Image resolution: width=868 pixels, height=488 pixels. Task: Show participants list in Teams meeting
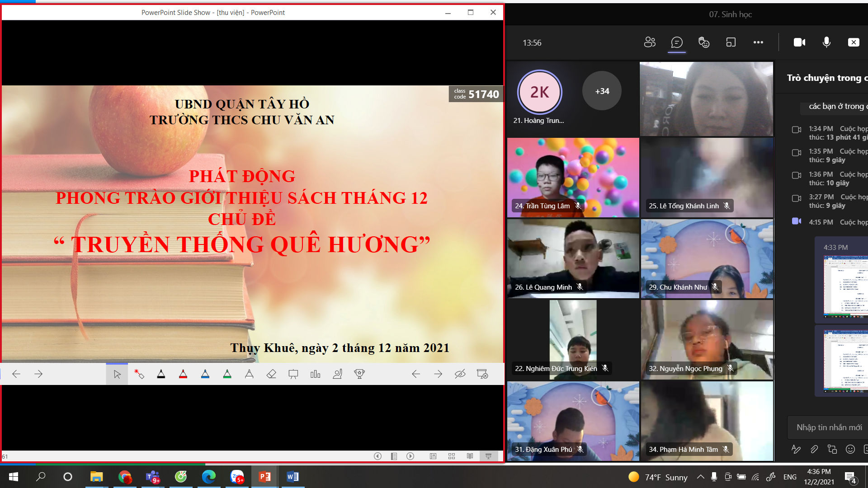650,42
